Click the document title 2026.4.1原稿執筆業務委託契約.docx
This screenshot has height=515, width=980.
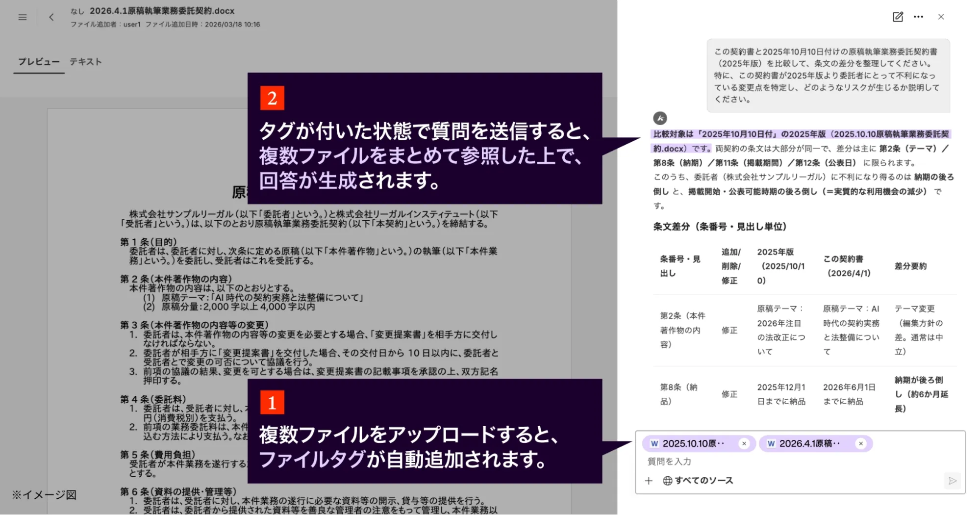[x=162, y=11]
